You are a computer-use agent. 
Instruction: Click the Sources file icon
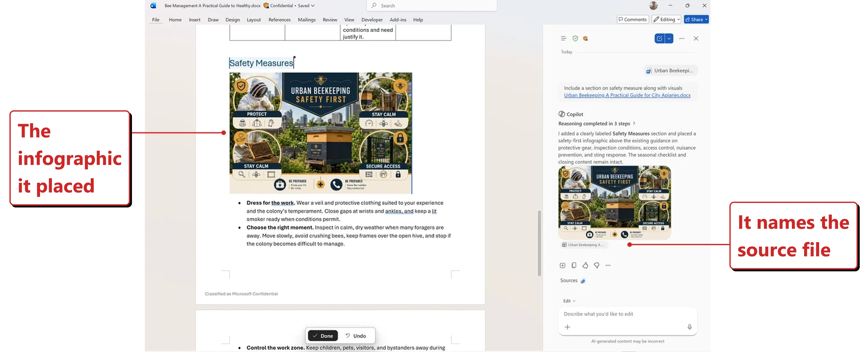[583, 280]
